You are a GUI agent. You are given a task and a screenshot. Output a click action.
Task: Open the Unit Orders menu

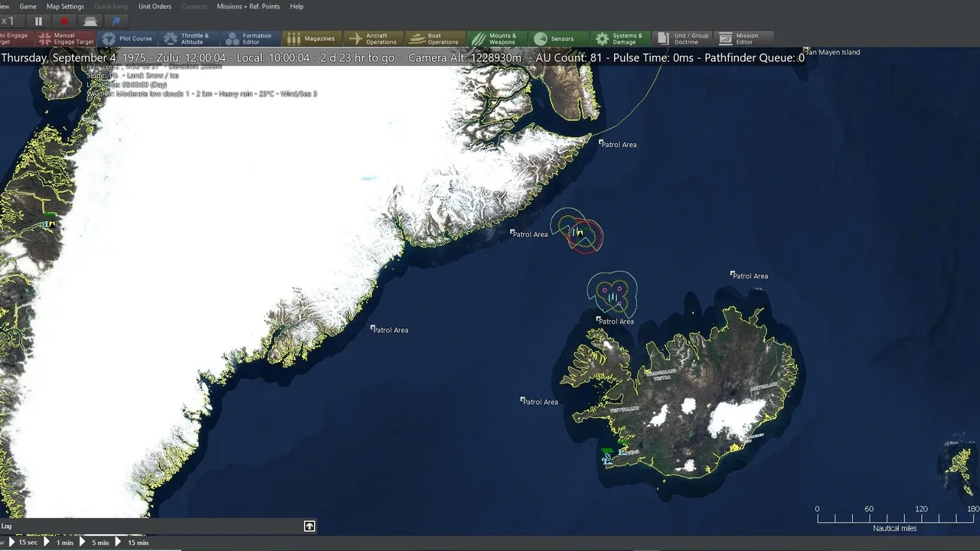155,6
